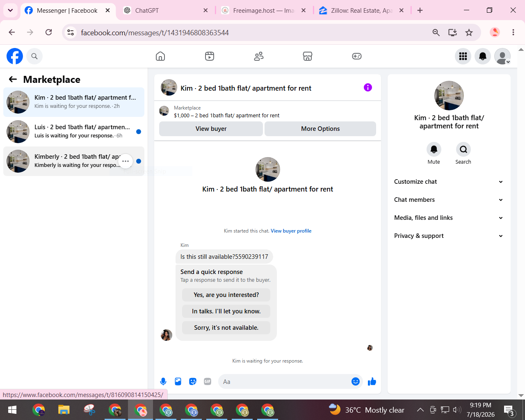Screen dimensions: 525x420
Task: Bookmark this page with the star
Action: click(x=469, y=32)
